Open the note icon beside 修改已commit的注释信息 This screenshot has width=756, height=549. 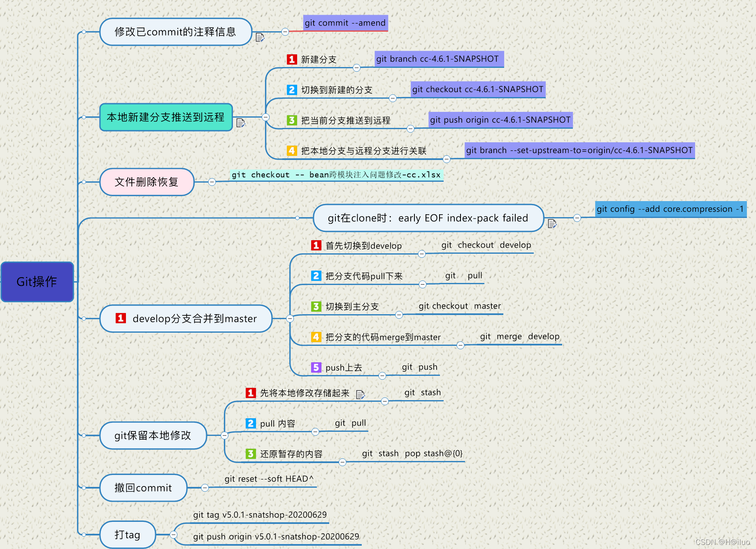[260, 38]
